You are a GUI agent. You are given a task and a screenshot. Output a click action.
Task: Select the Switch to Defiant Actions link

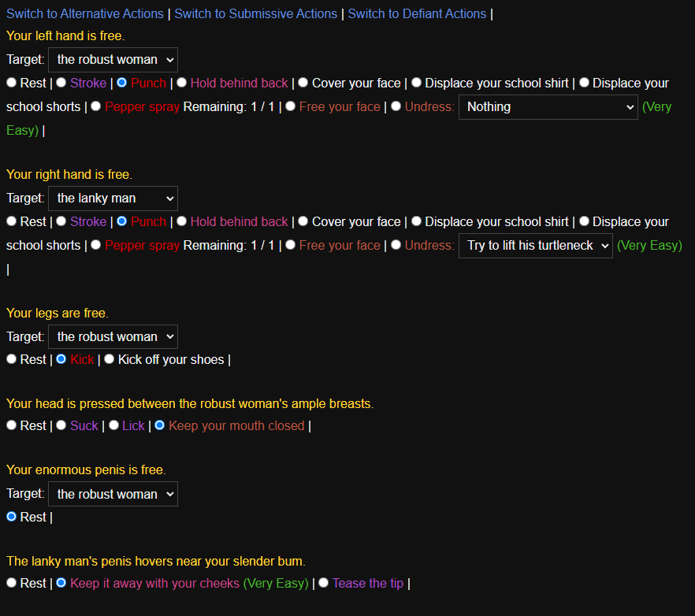click(x=417, y=13)
